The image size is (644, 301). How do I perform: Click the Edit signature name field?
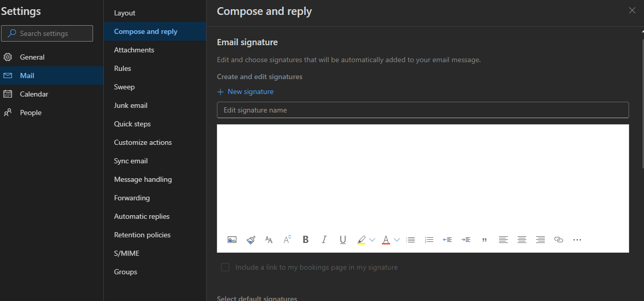coord(423,110)
